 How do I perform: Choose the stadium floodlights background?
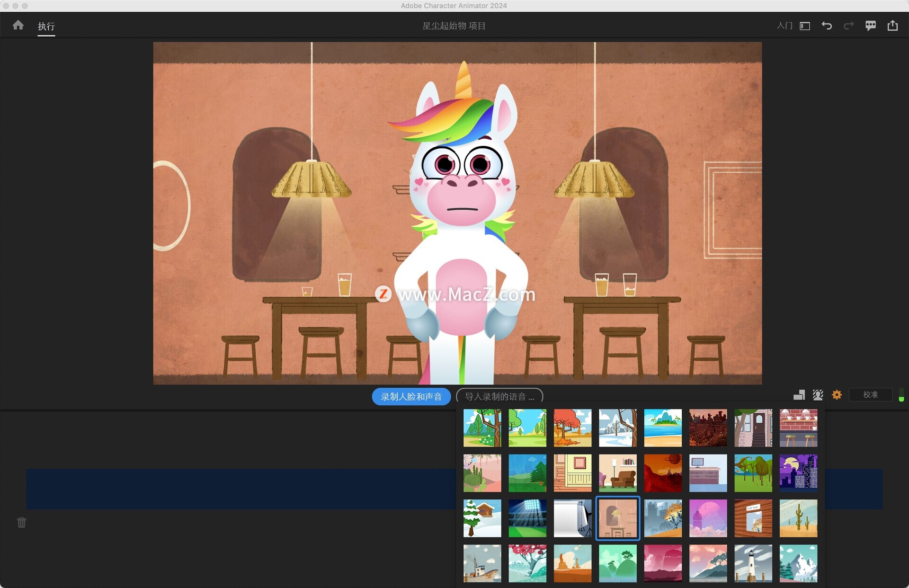point(527,518)
